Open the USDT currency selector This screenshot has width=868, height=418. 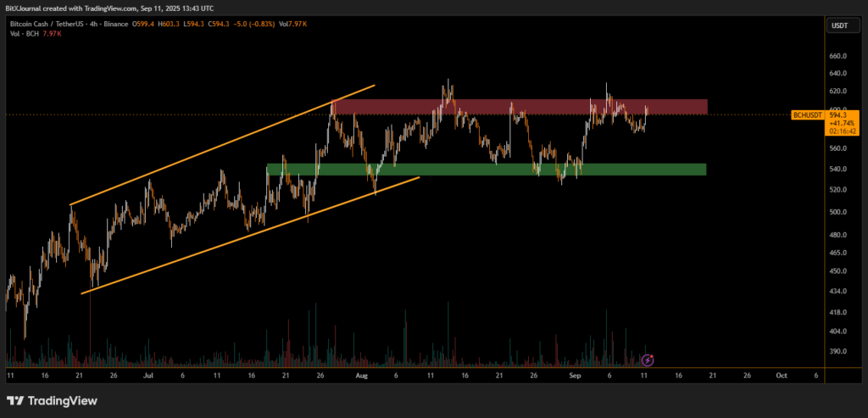click(x=837, y=26)
